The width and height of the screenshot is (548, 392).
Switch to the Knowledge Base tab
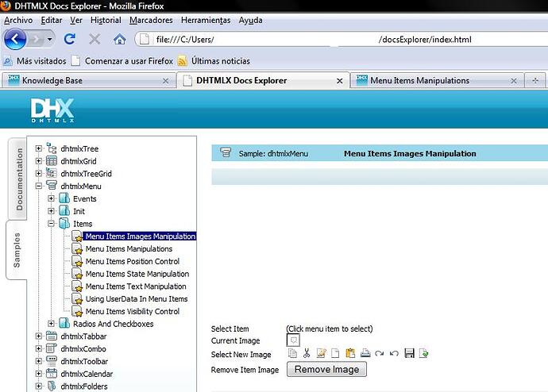89,81
